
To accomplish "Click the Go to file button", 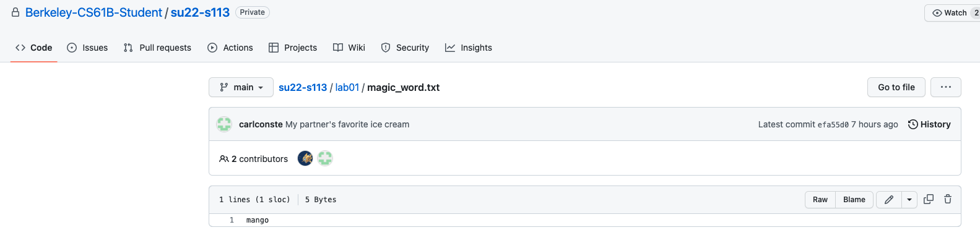I will (x=896, y=87).
